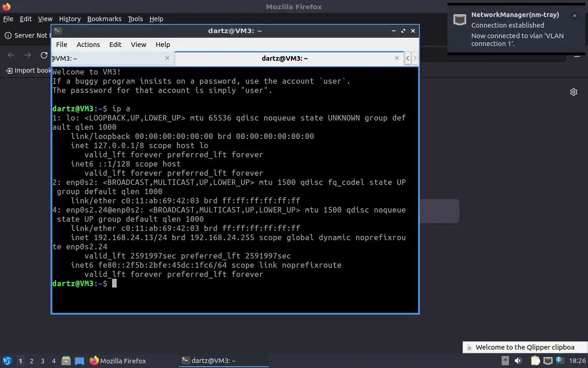Click the 18:26 clock on panel

(x=577, y=361)
